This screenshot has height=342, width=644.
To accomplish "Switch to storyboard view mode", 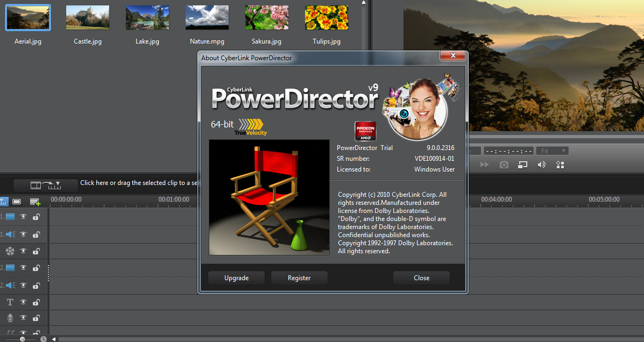I will 17,202.
